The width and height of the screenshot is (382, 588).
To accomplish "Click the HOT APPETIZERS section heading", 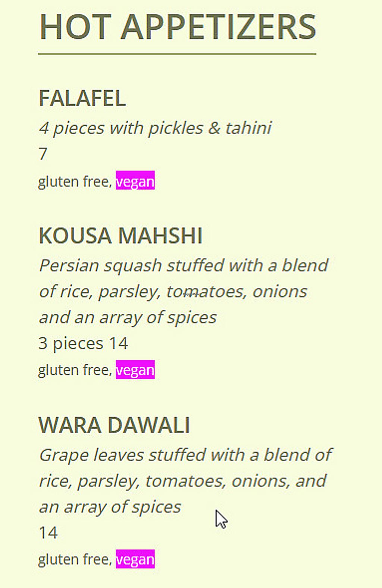I will click(x=178, y=27).
